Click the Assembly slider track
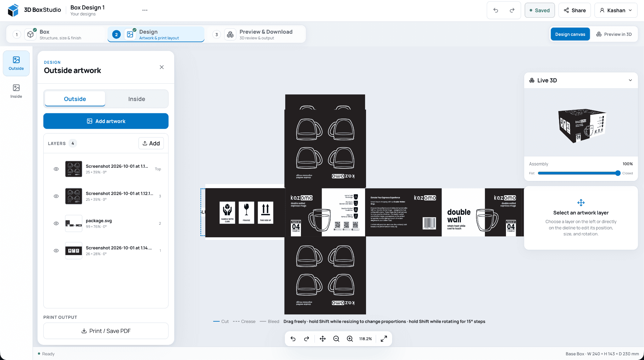The height and width of the screenshot is (360, 644). click(578, 173)
